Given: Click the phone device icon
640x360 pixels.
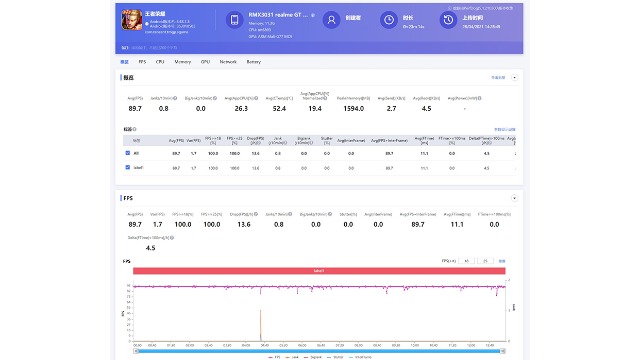Looking at the screenshot, I should pos(234,20).
